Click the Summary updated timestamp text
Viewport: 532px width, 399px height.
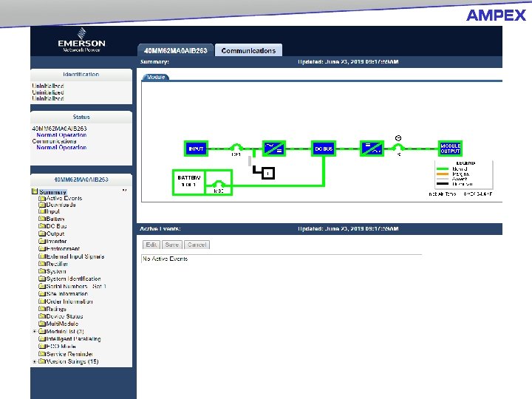coord(348,62)
